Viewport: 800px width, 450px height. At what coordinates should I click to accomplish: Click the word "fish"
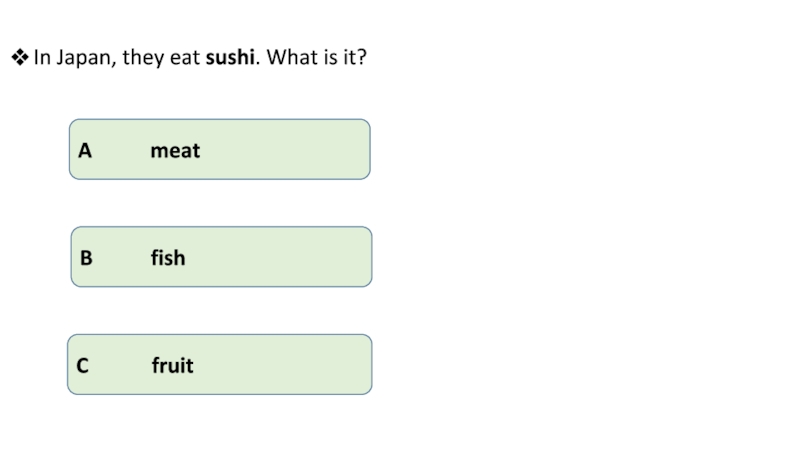click(168, 258)
